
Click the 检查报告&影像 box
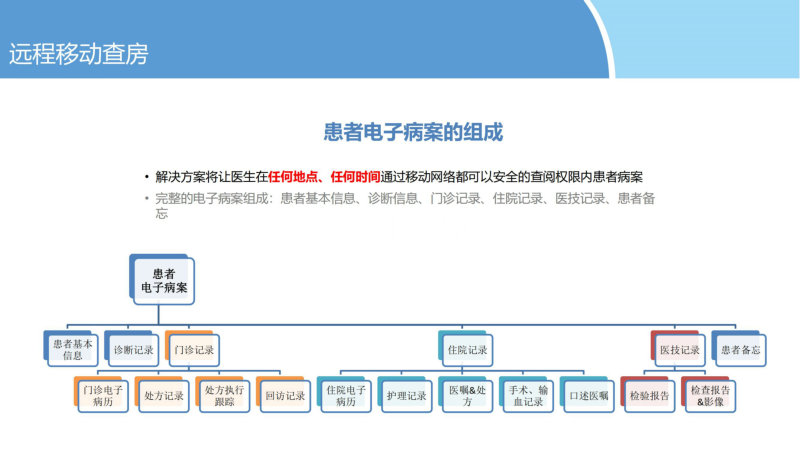(710, 396)
